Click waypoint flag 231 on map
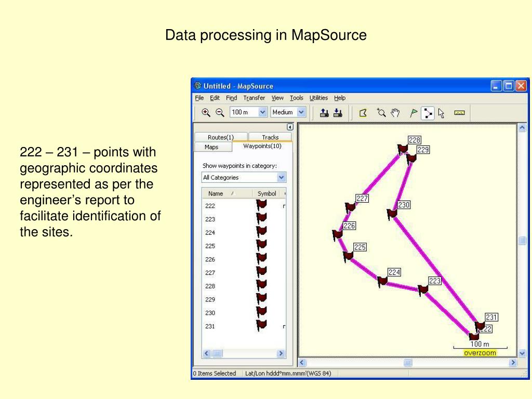The width and height of the screenshot is (532, 399). point(480,326)
